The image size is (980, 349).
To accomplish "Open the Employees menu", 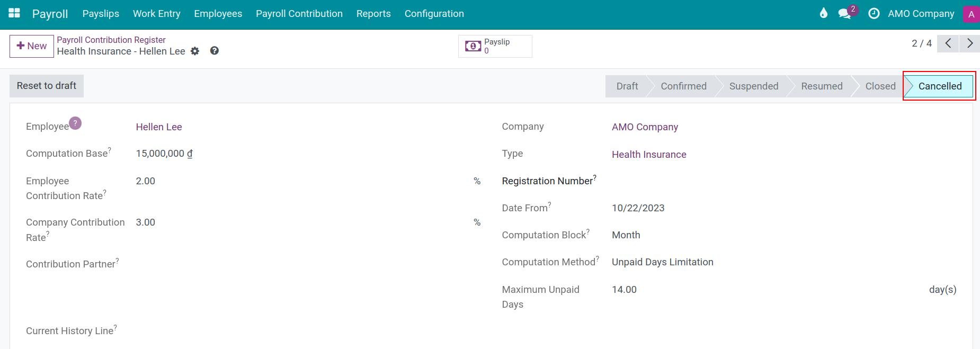I will tap(218, 14).
